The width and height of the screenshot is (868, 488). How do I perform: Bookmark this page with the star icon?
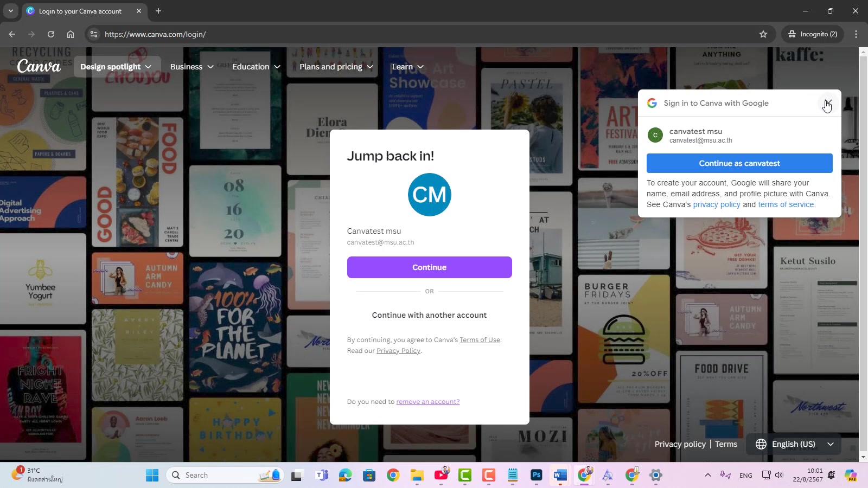pos(763,34)
